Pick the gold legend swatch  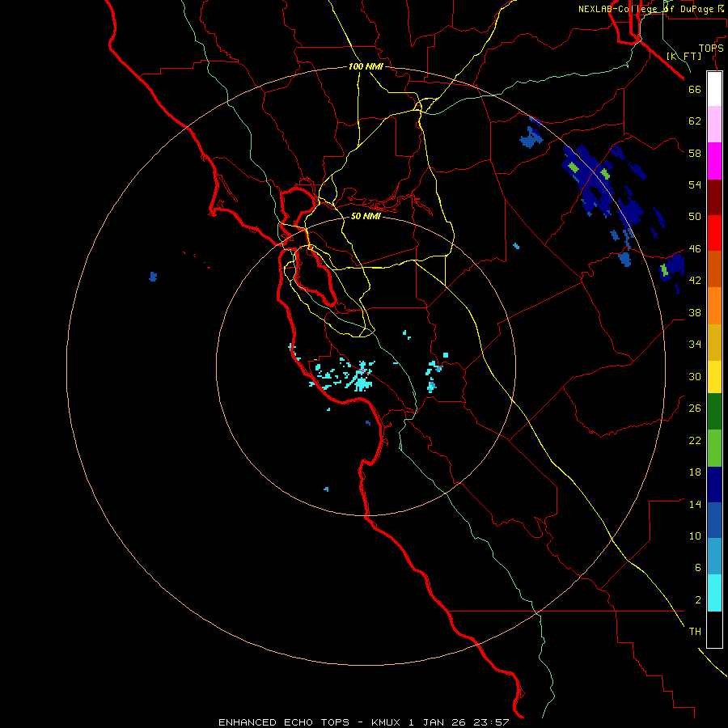[714, 343]
